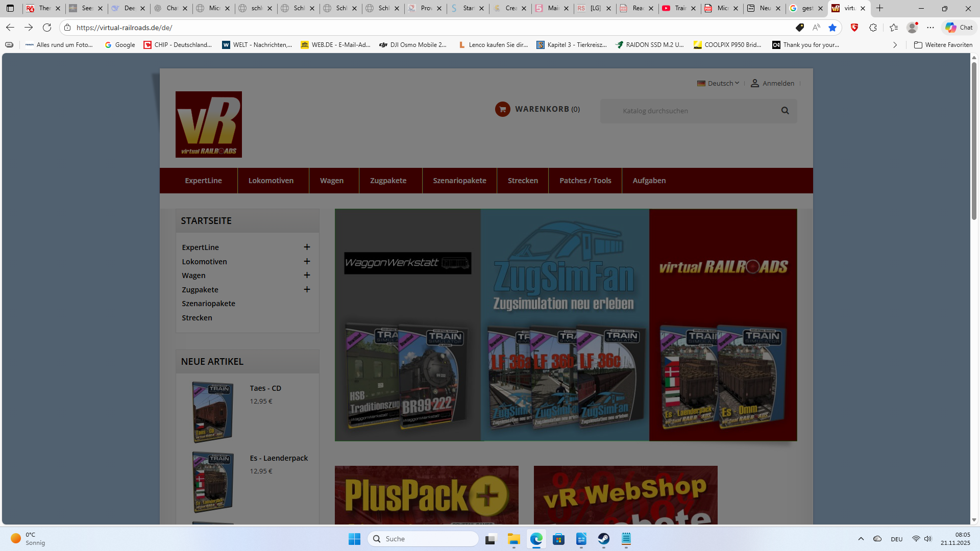Click the shopping cart icon

tap(502, 109)
